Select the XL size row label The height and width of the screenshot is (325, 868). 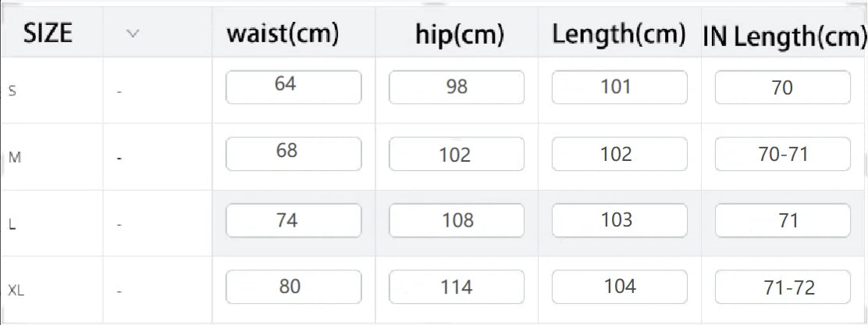pos(16,290)
